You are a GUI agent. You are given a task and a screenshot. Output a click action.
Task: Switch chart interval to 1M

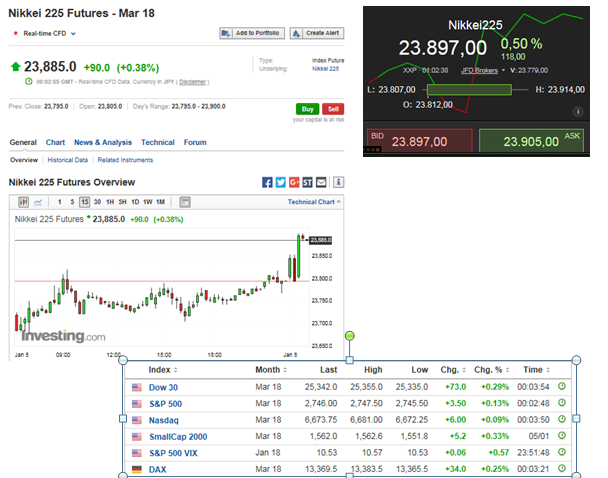coord(161,202)
